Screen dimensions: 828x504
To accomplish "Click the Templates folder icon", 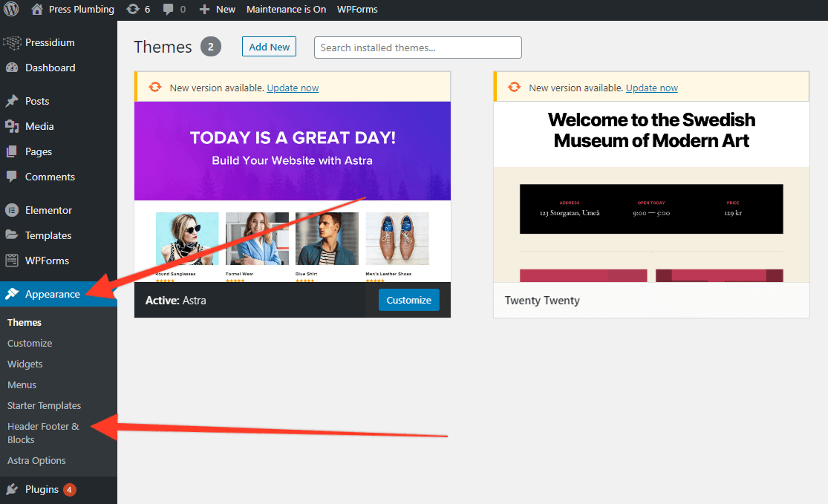I will pos(12,235).
